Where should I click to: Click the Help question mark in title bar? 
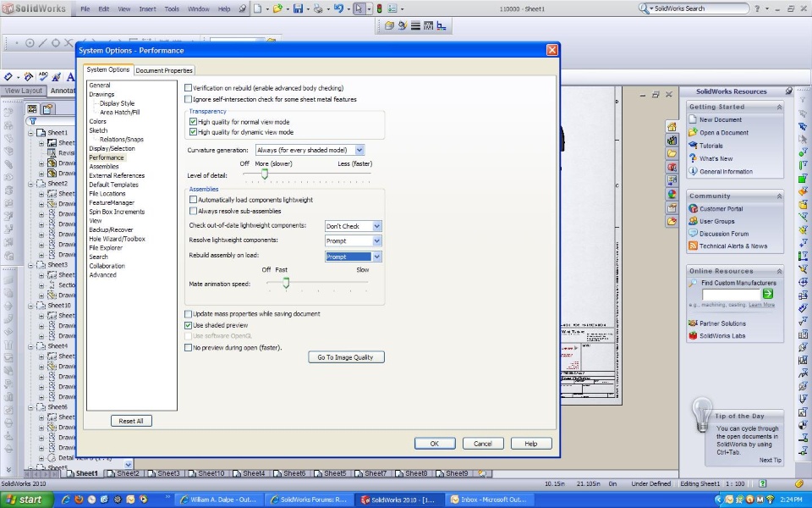[757, 8]
